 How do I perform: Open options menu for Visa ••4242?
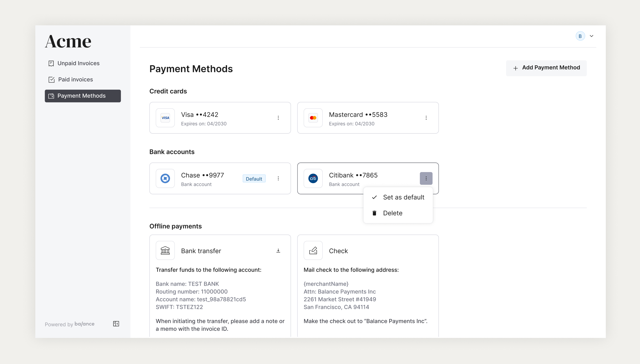[278, 118]
